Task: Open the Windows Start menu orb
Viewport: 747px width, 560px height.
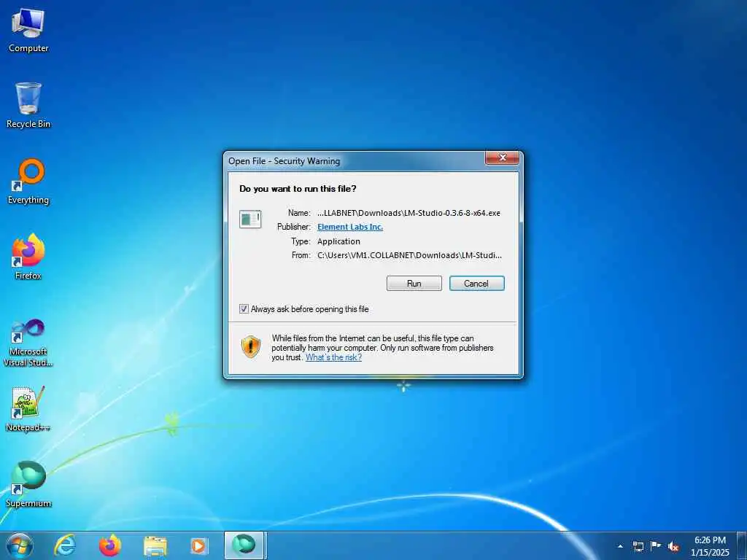Action: 20,545
